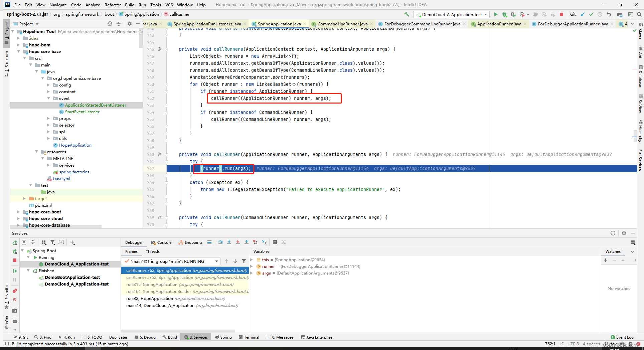Toggle Terminal tool window button
The image size is (644, 350).
tap(249, 337)
